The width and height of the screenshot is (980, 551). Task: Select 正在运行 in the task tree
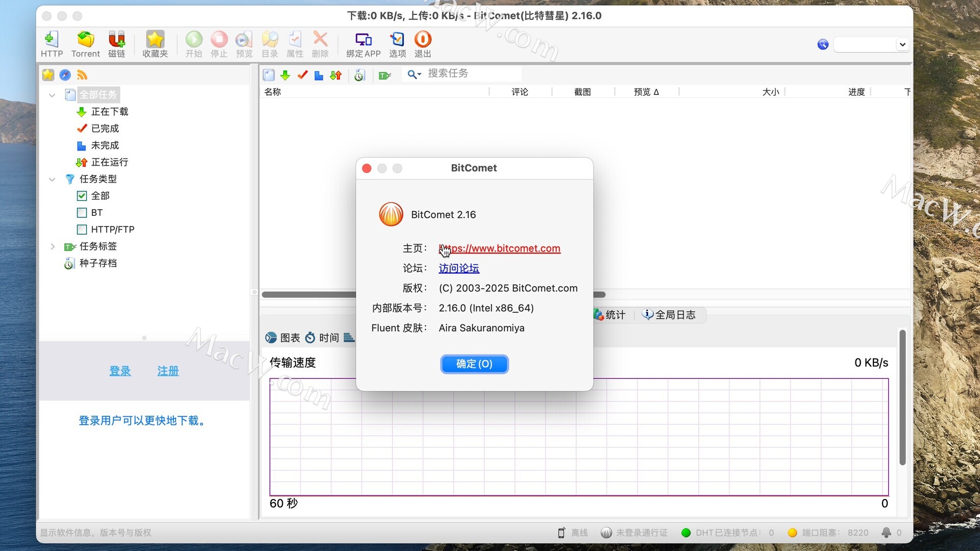pos(102,162)
